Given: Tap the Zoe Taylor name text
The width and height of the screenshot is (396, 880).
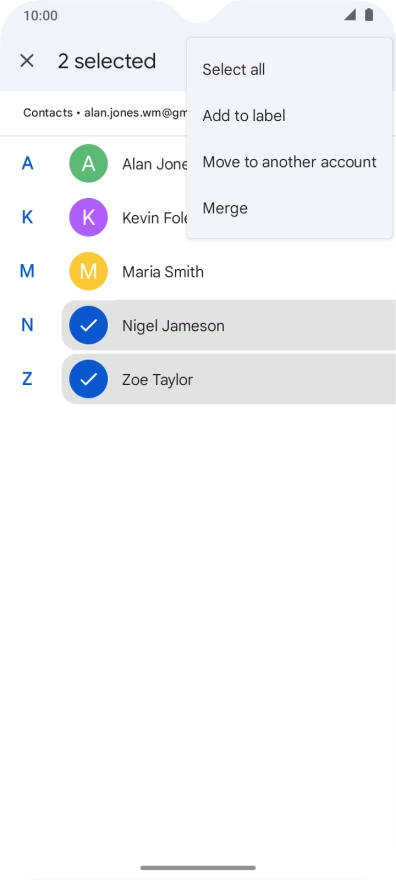Looking at the screenshot, I should point(158,379).
